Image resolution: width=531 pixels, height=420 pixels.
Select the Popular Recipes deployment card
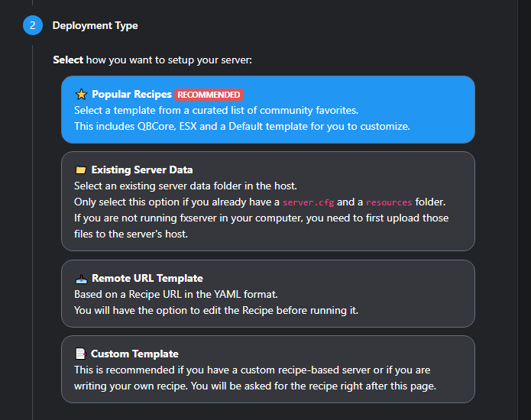pyautogui.click(x=268, y=110)
